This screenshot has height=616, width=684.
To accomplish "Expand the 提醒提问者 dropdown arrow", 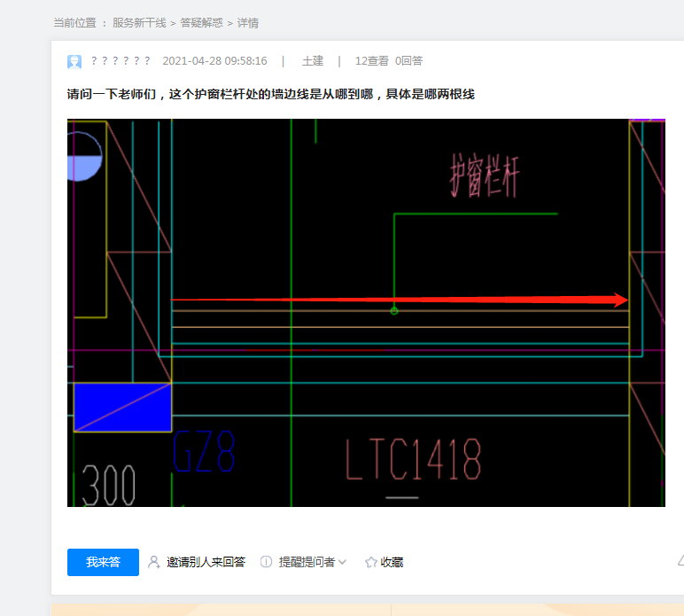I will (342, 562).
